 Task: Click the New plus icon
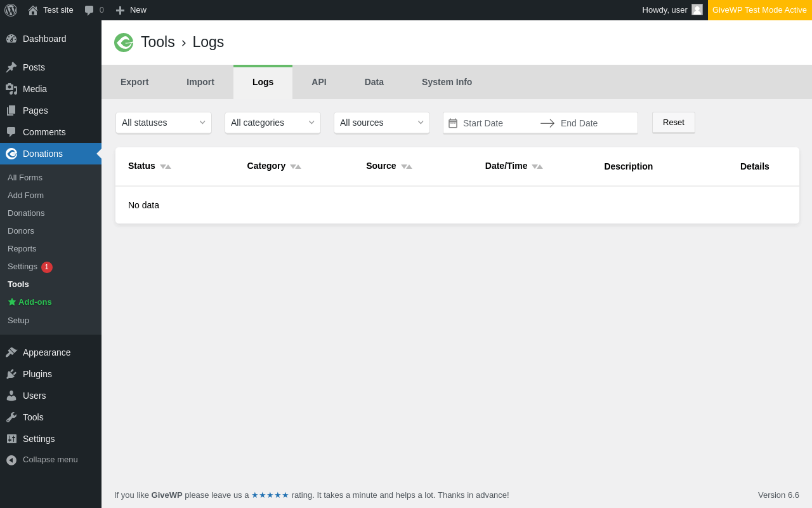click(x=120, y=10)
